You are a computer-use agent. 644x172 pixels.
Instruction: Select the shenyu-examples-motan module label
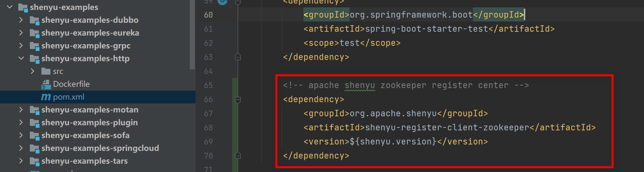[90, 110]
